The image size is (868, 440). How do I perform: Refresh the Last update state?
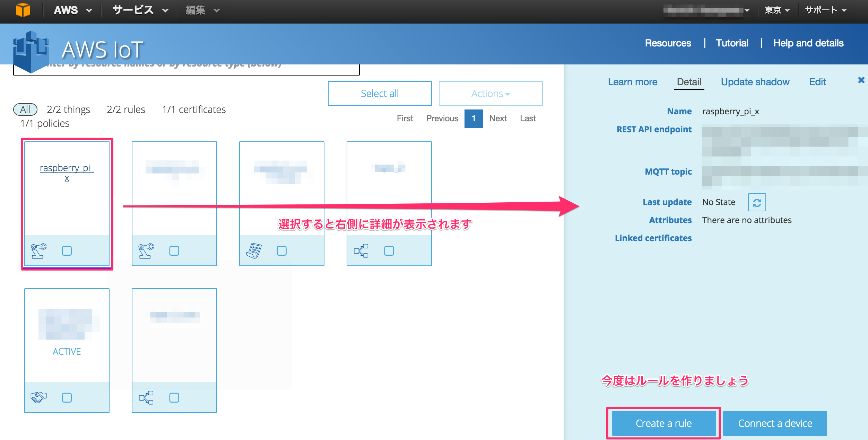(757, 202)
